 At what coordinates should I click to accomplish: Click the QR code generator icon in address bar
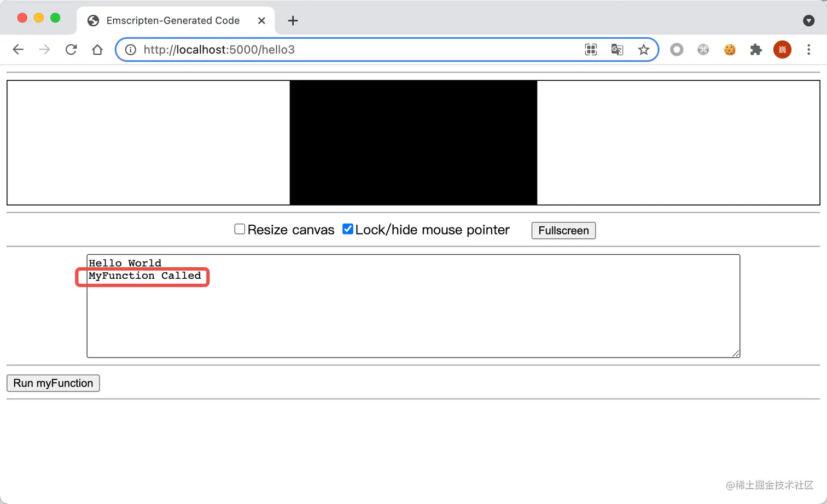click(x=591, y=49)
